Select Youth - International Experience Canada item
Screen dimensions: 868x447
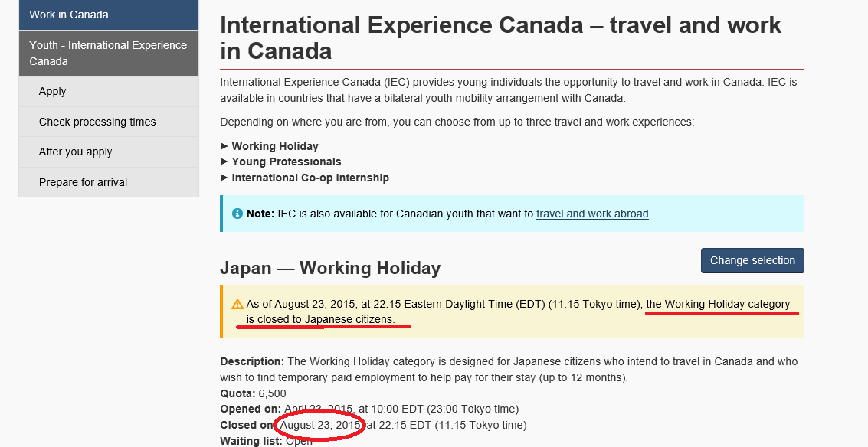tap(108, 53)
